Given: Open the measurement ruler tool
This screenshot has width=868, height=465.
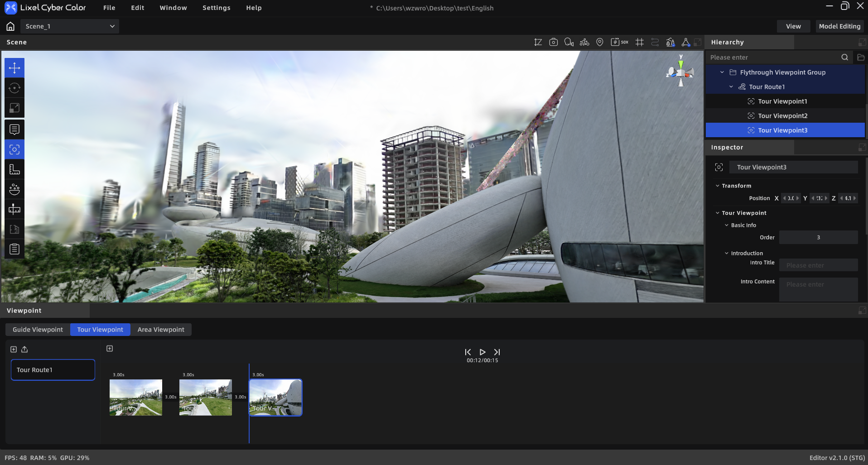Looking at the screenshot, I should click(x=14, y=169).
